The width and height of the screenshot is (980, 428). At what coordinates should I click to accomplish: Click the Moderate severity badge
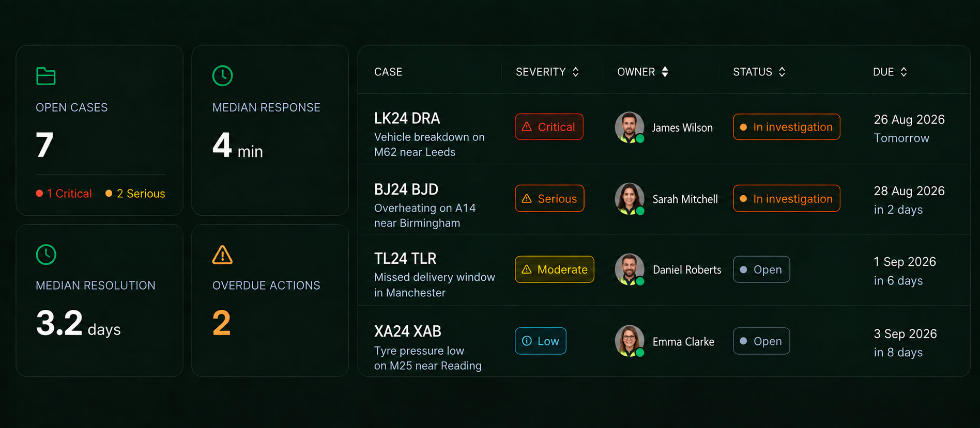[555, 270]
